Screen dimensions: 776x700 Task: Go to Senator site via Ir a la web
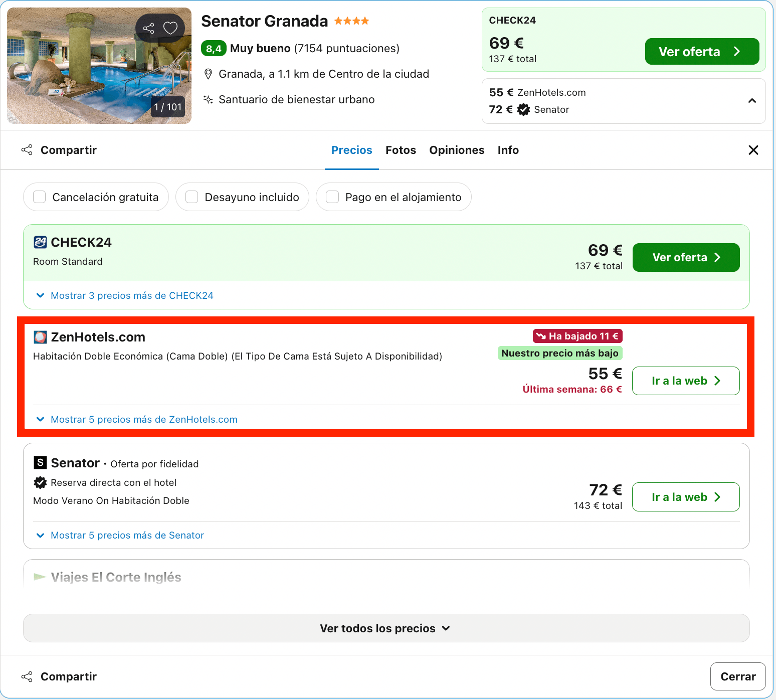click(x=686, y=497)
